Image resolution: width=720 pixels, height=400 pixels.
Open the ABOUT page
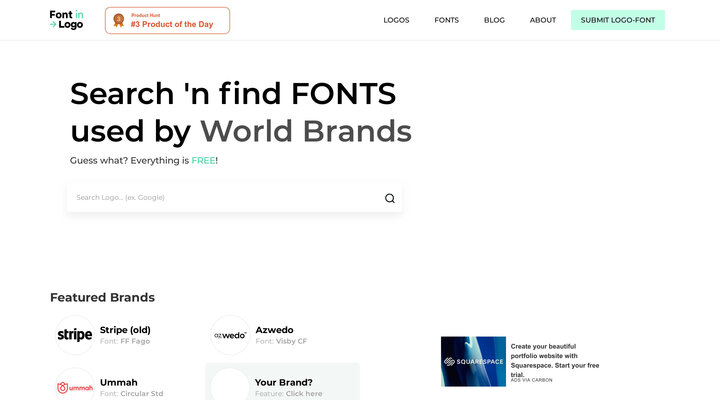click(543, 20)
